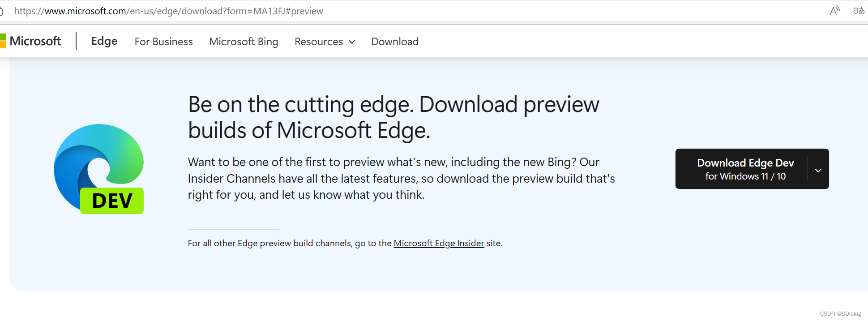The height and width of the screenshot is (321, 868).
Task: Select the Read aloud icon
Action: 834,10
